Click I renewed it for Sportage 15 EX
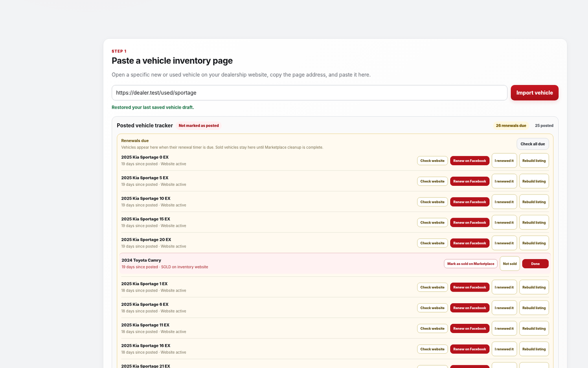The height and width of the screenshot is (368, 588). pyautogui.click(x=504, y=223)
